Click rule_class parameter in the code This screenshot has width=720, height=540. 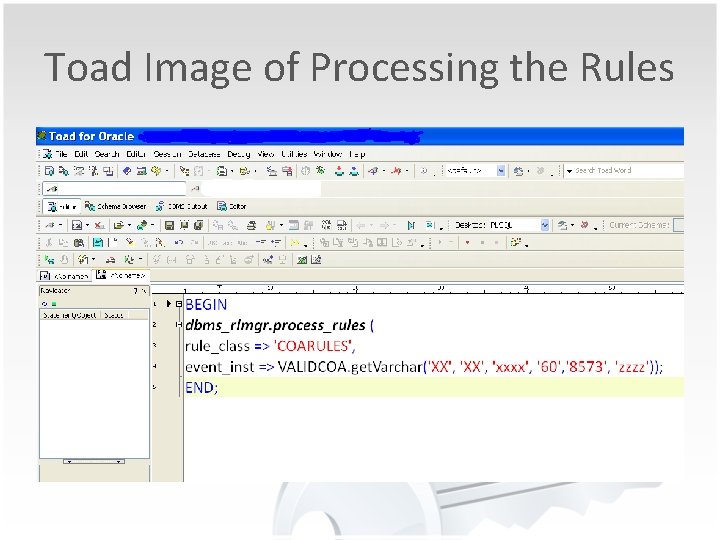(x=217, y=346)
